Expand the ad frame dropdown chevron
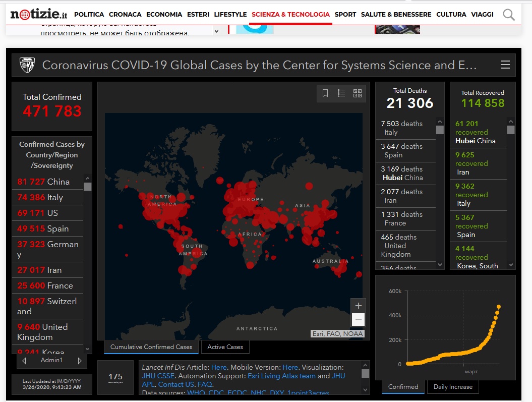Viewport: 532px width, 402px height. click(x=217, y=31)
